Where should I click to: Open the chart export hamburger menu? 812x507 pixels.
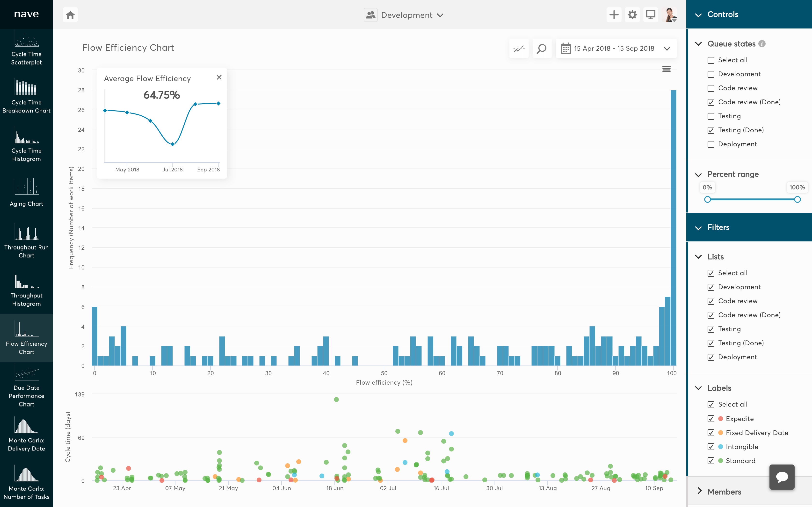pyautogui.click(x=667, y=69)
